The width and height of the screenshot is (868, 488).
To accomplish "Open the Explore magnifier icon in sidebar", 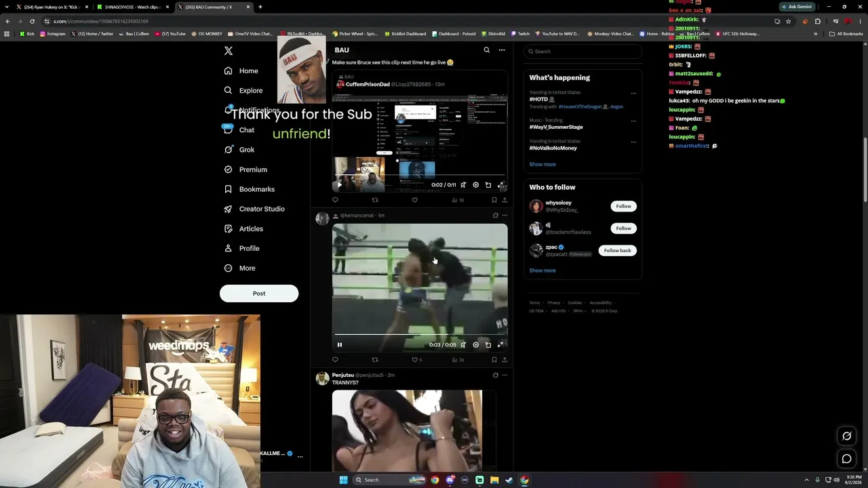I will 229,90.
